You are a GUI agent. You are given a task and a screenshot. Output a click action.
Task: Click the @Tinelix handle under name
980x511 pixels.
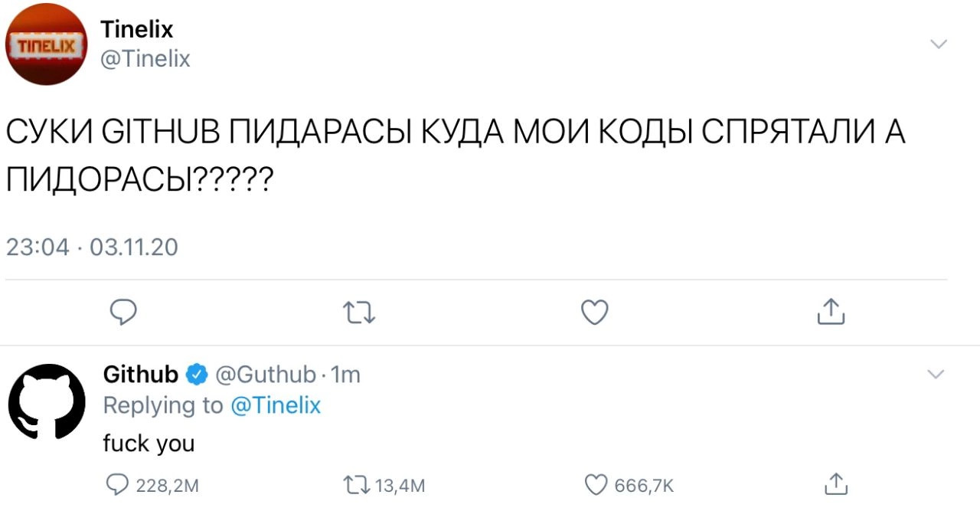click(145, 59)
